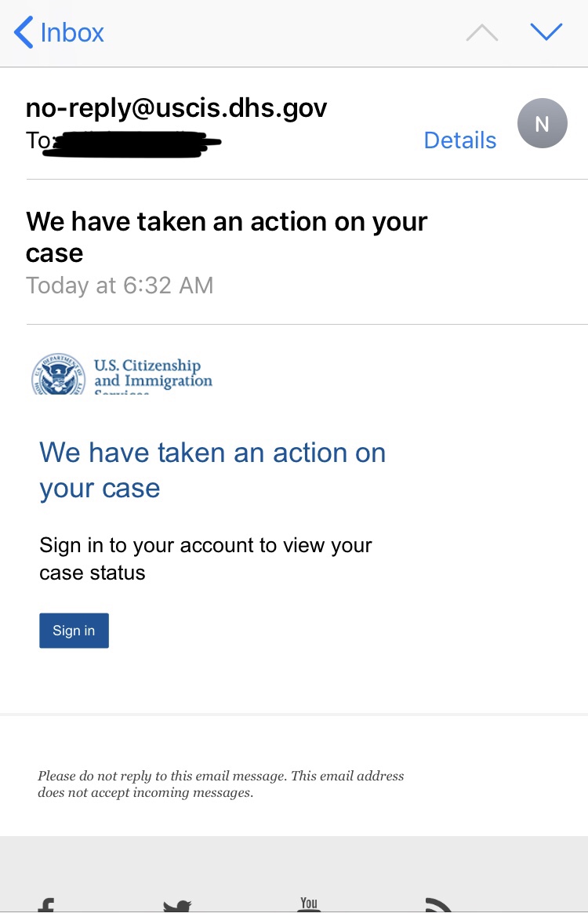Image resolution: width=588 pixels, height=913 pixels.
Task: Expand the Details header section
Action: (x=460, y=140)
